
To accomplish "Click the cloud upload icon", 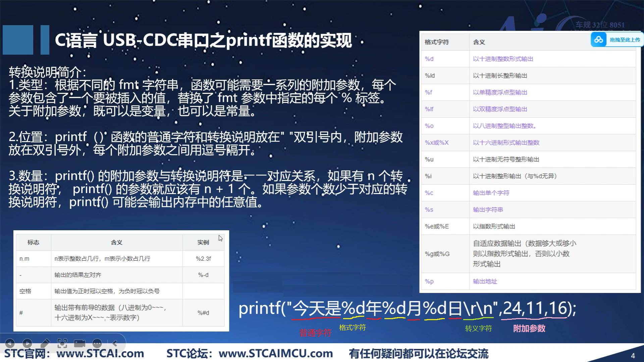I will point(599,40).
